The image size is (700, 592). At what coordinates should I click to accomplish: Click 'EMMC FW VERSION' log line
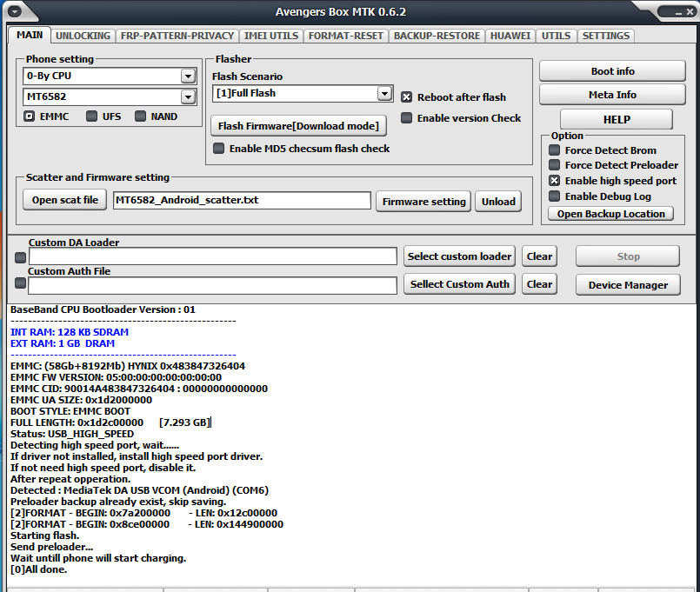pos(116,377)
